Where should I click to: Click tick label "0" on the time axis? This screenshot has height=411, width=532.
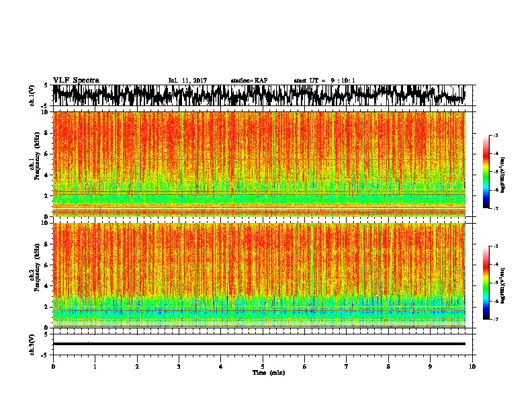point(53,367)
